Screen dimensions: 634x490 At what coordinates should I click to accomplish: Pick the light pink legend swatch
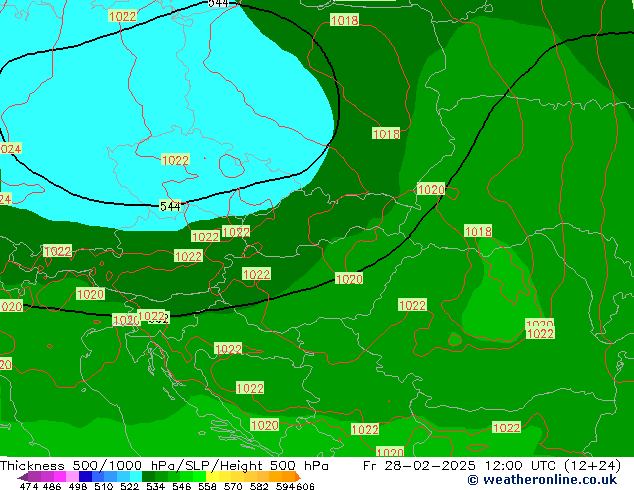[72, 476]
